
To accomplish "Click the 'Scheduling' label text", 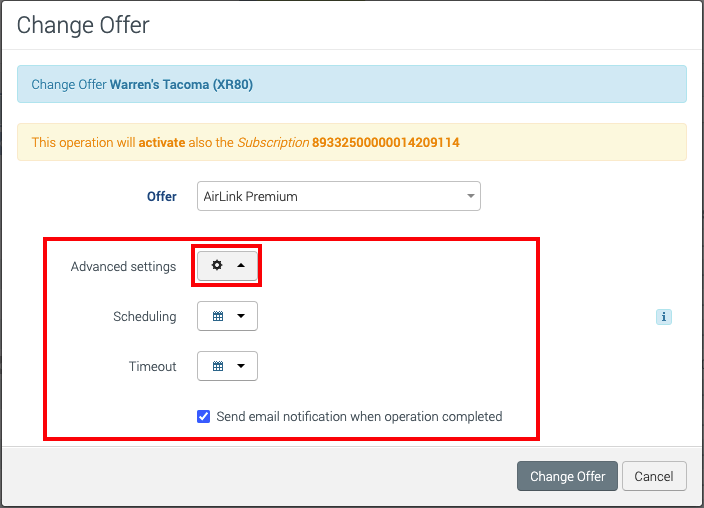I will 144,317.
